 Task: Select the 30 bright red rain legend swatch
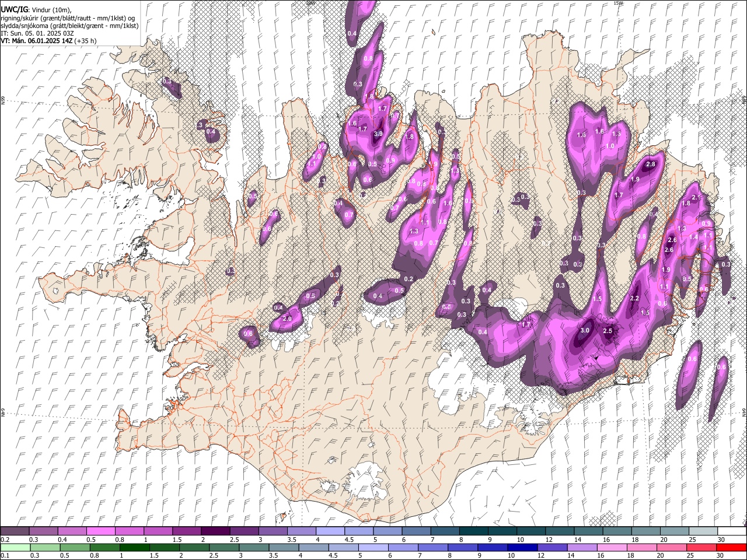click(732, 547)
